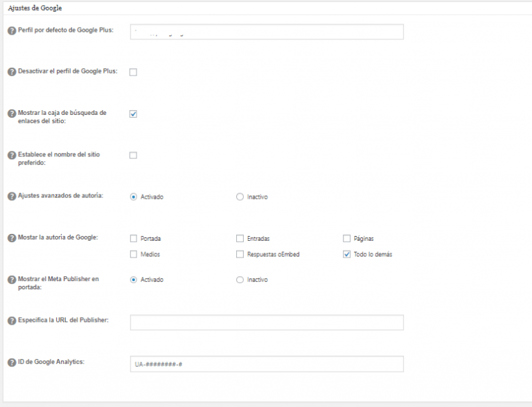Show help for Mostrar la caja de búsqueda
The image size is (532, 407).
(12, 114)
